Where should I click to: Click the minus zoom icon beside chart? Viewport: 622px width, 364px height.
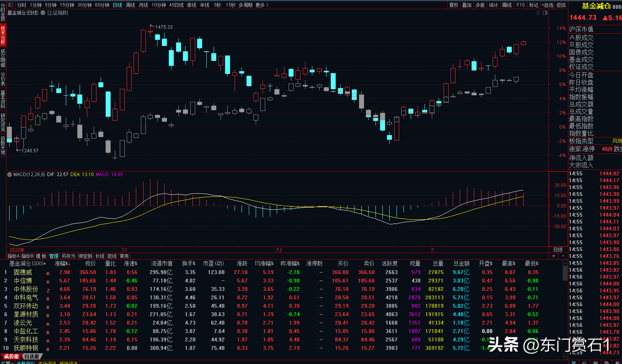(563, 256)
